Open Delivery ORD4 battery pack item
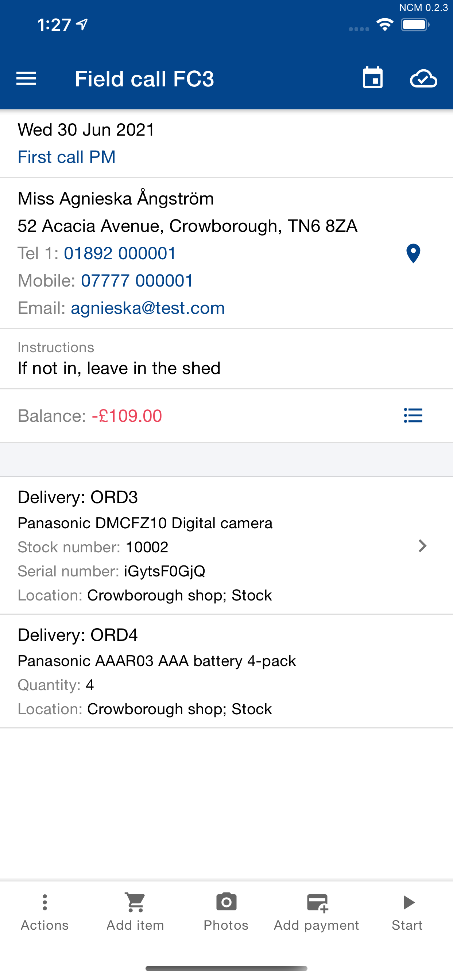Image resolution: width=453 pixels, height=980 pixels. click(x=226, y=672)
